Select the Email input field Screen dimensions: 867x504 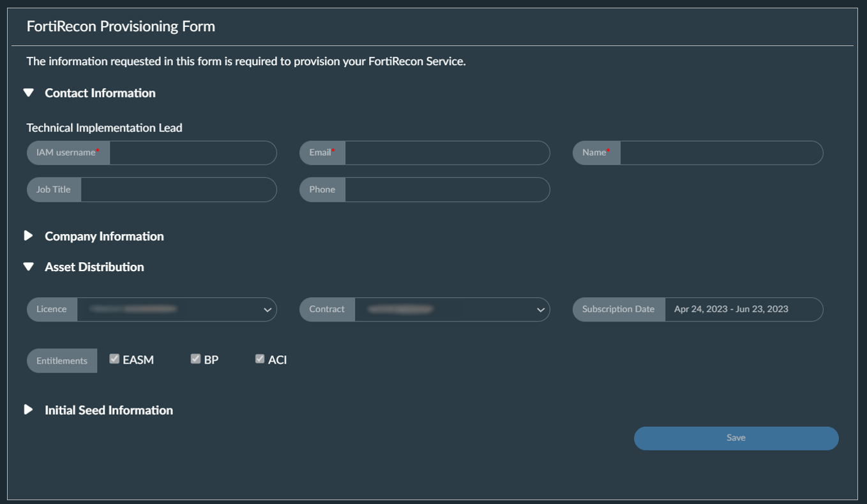click(x=447, y=153)
